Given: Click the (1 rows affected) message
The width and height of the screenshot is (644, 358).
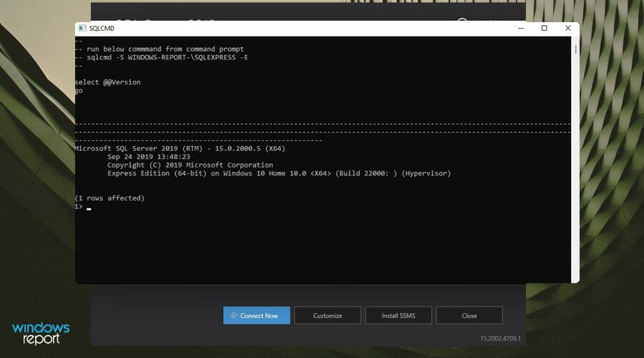Looking at the screenshot, I should click(x=109, y=198).
